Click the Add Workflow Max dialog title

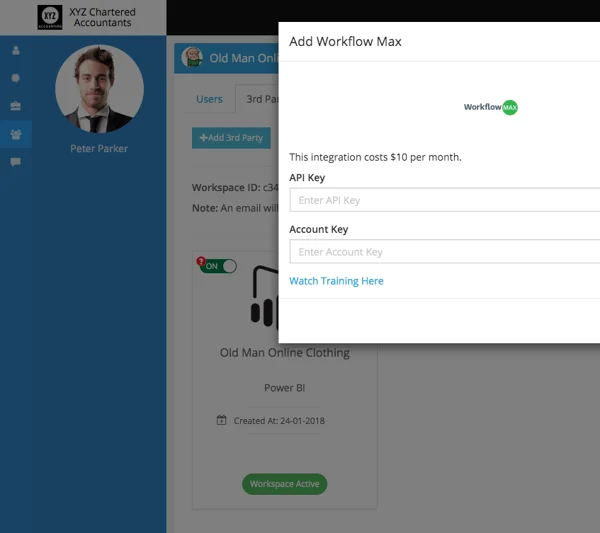346,41
